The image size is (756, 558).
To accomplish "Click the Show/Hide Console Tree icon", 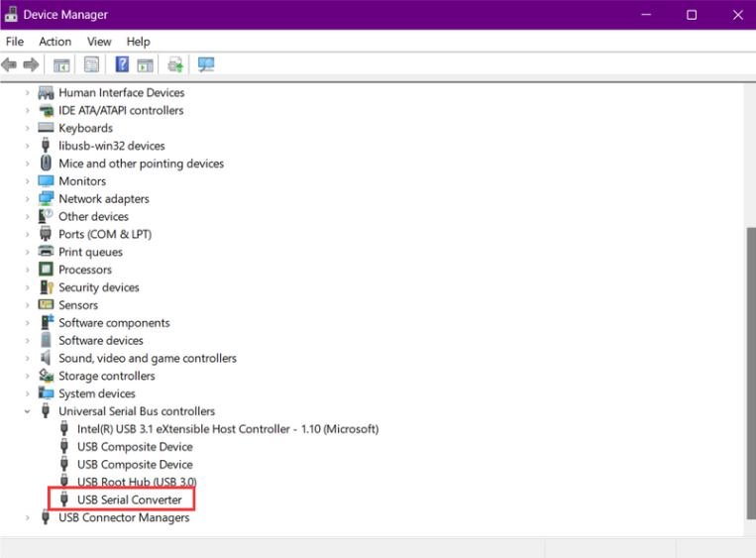I will point(61,65).
